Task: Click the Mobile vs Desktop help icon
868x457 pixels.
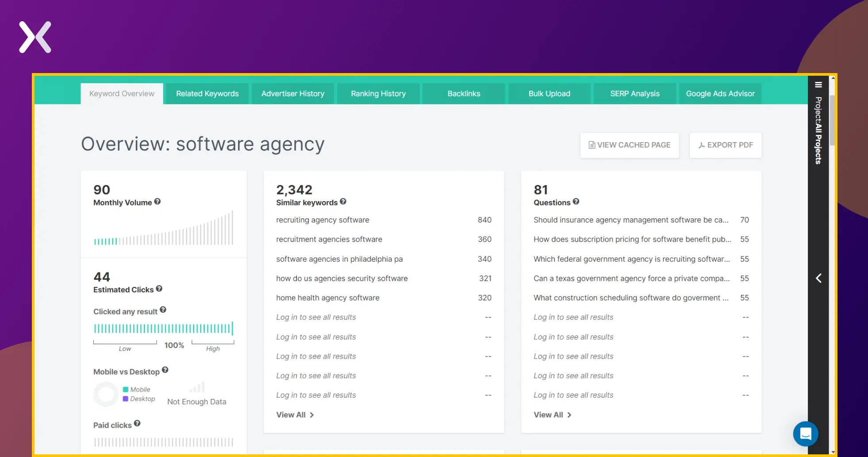Action: click(165, 370)
